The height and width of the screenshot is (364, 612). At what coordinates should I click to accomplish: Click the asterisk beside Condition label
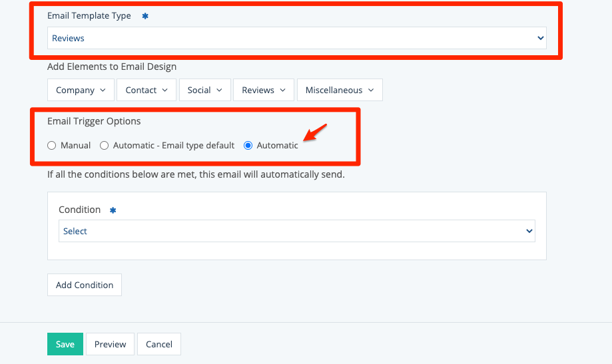pyautogui.click(x=113, y=210)
